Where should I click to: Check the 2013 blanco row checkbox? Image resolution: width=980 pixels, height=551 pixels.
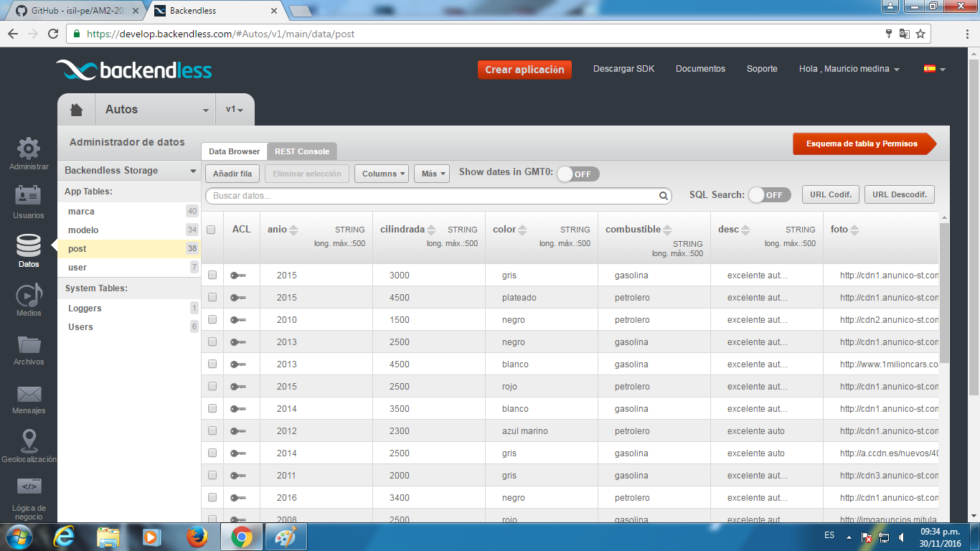[x=212, y=364]
